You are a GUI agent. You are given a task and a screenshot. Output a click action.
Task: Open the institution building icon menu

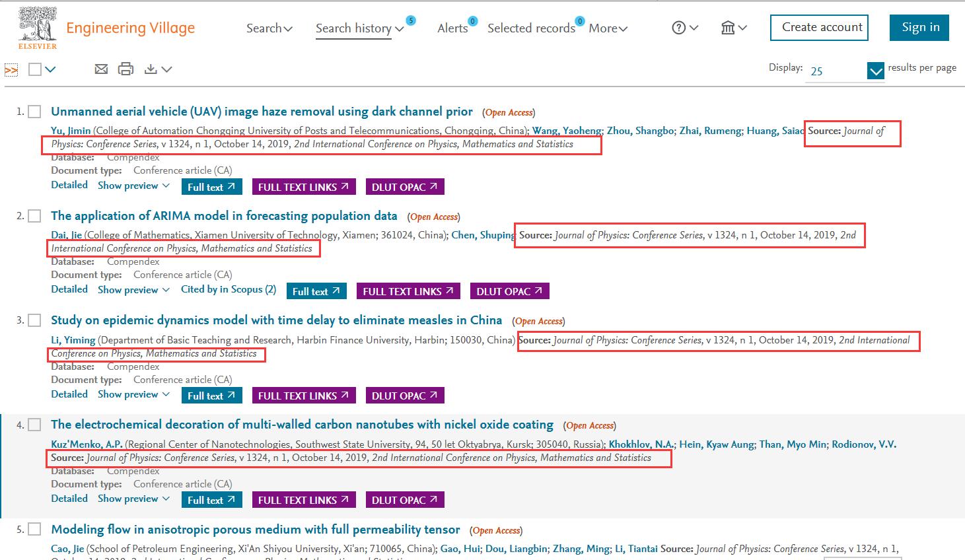[728, 28]
